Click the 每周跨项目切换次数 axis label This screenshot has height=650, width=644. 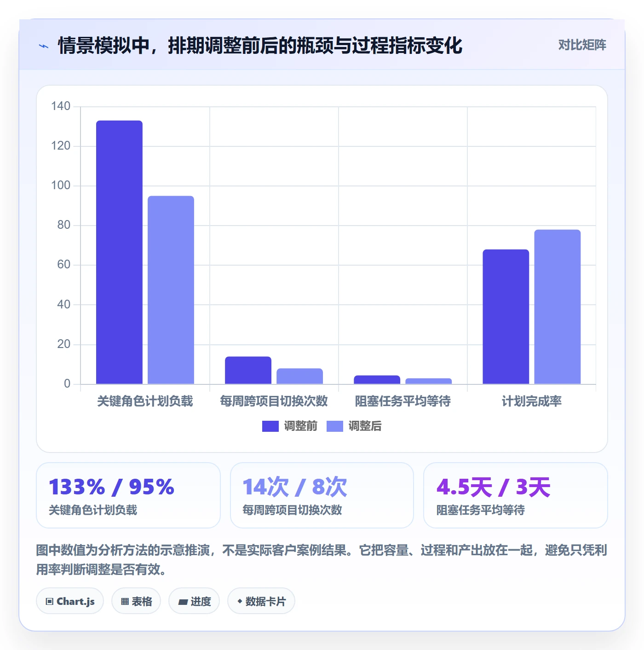pyautogui.click(x=274, y=401)
